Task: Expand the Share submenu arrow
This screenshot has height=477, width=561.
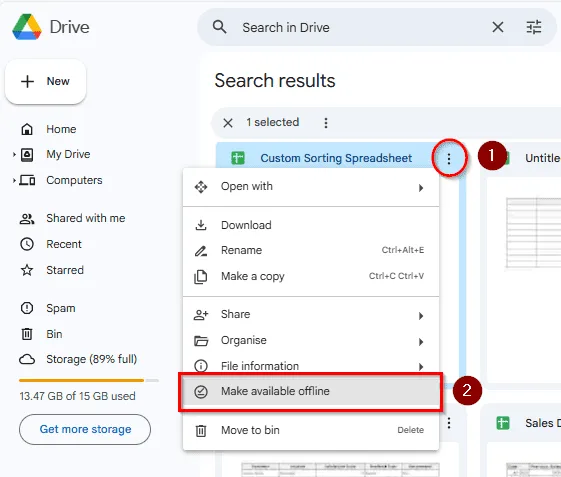Action: (x=421, y=316)
